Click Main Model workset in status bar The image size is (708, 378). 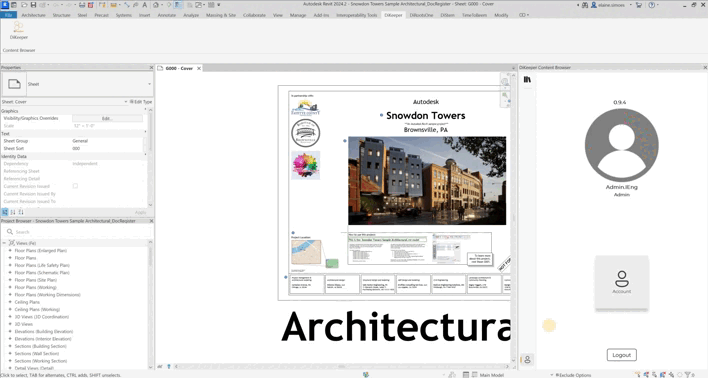click(491, 375)
